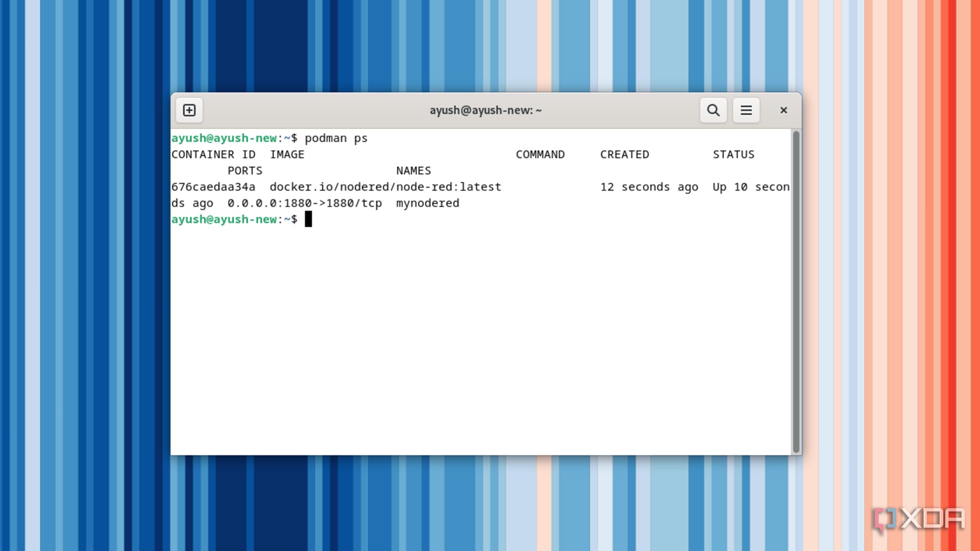This screenshot has width=980, height=551.
Task: Click the mynodered container name
Action: pos(427,203)
